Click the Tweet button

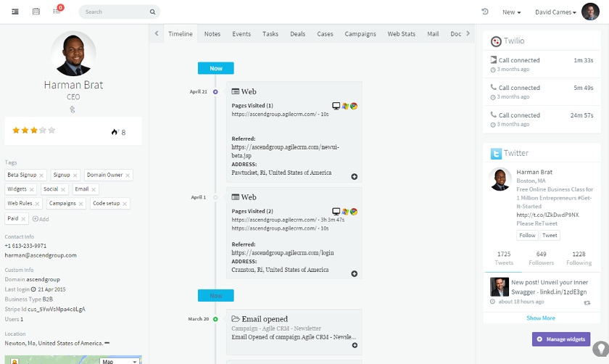[x=550, y=236]
